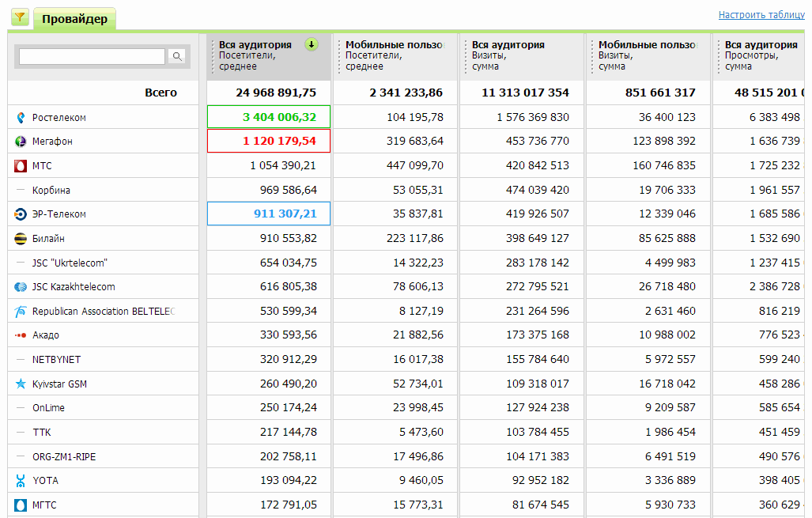
Task: Focus the provider search input field
Action: 93,56
